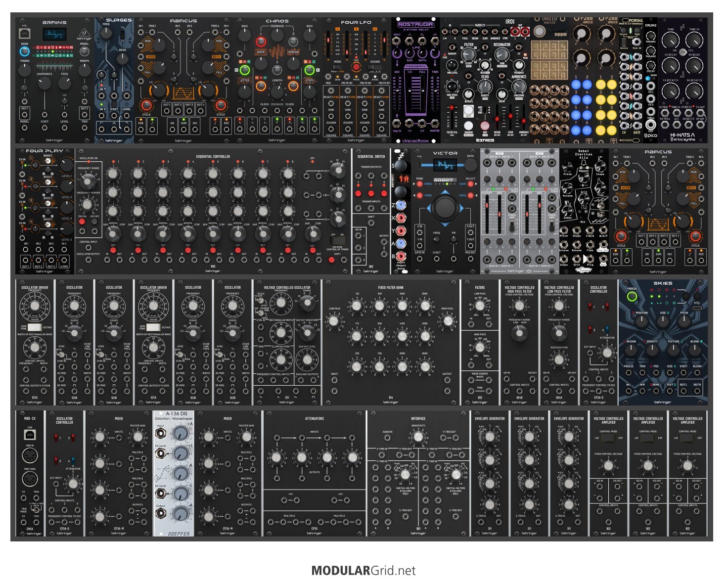The image size is (728, 581).
Task: Click the RESO knob on Surges
Action: 121,59
